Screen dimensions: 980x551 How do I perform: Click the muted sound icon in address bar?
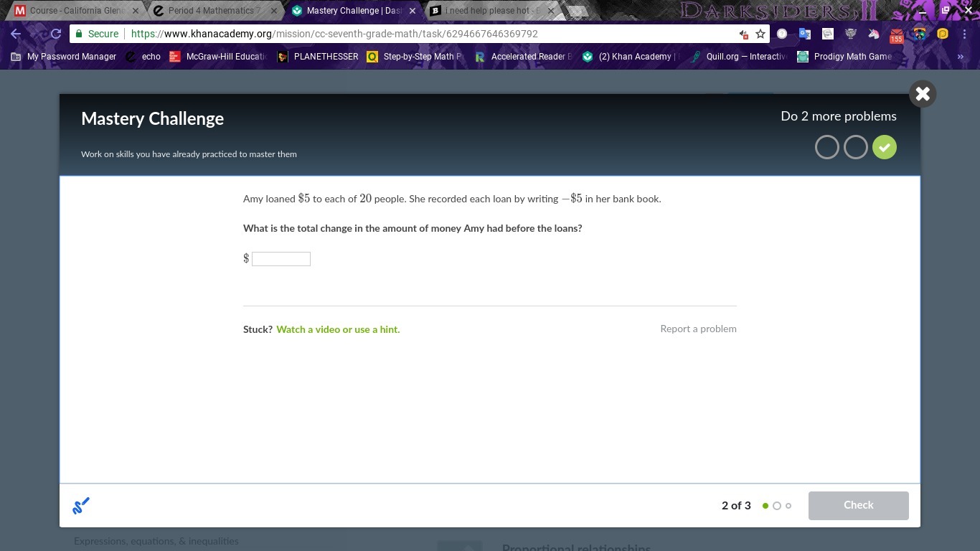tap(744, 34)
